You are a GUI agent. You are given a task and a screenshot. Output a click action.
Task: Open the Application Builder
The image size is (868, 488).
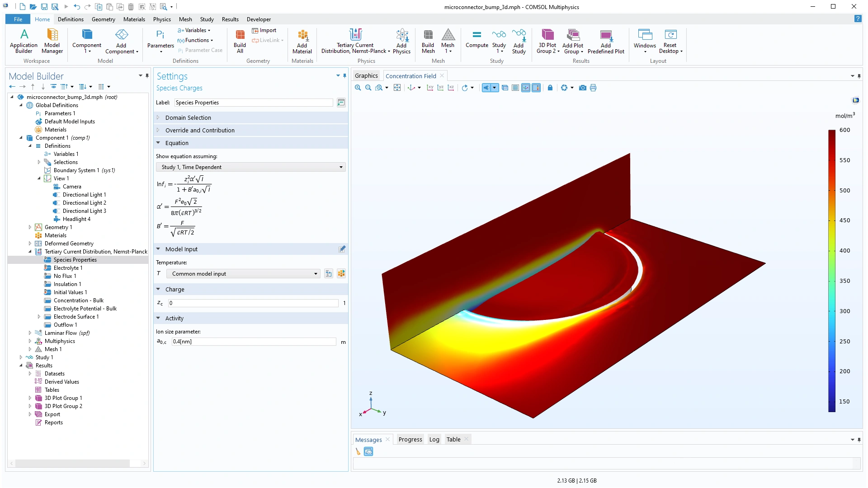point(24,41)
